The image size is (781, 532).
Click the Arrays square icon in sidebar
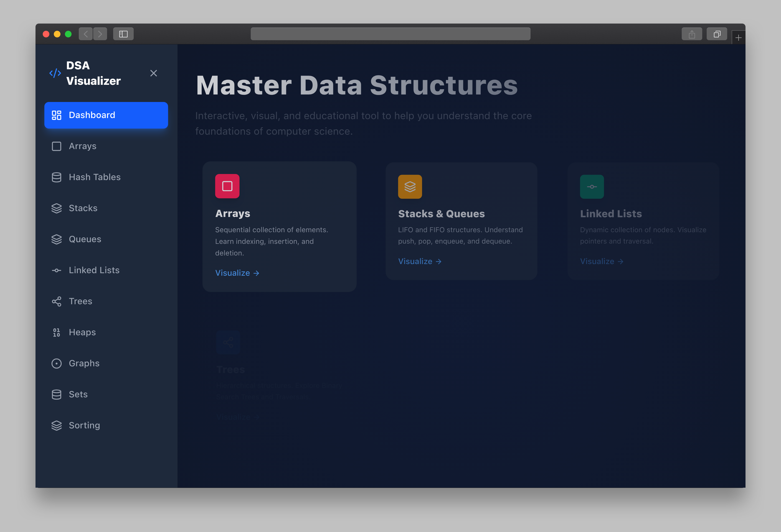57,146
